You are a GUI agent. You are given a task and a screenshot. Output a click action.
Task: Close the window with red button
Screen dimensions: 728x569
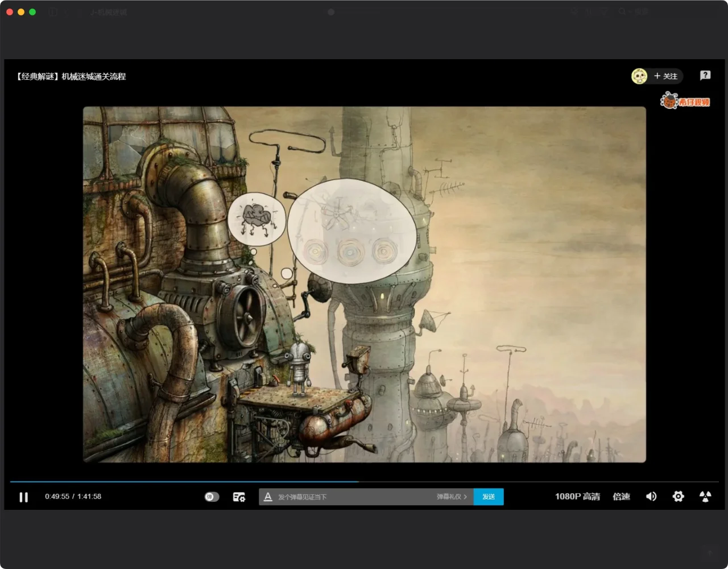click(10, 12)
